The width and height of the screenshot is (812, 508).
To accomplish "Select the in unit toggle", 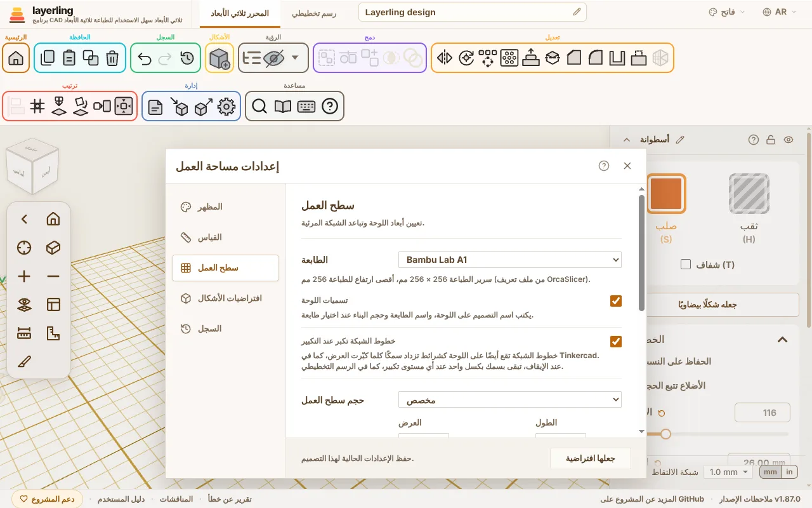I will [x=789, y=472].
